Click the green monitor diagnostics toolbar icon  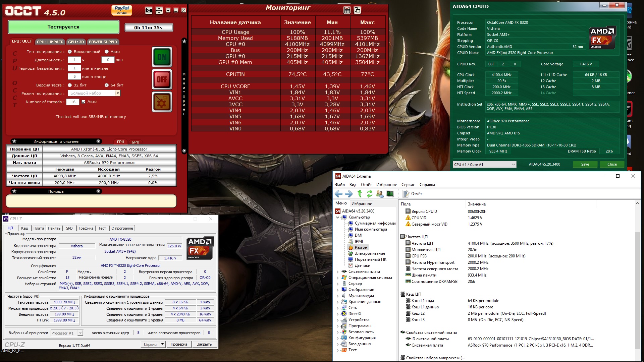tap(390, 194)
